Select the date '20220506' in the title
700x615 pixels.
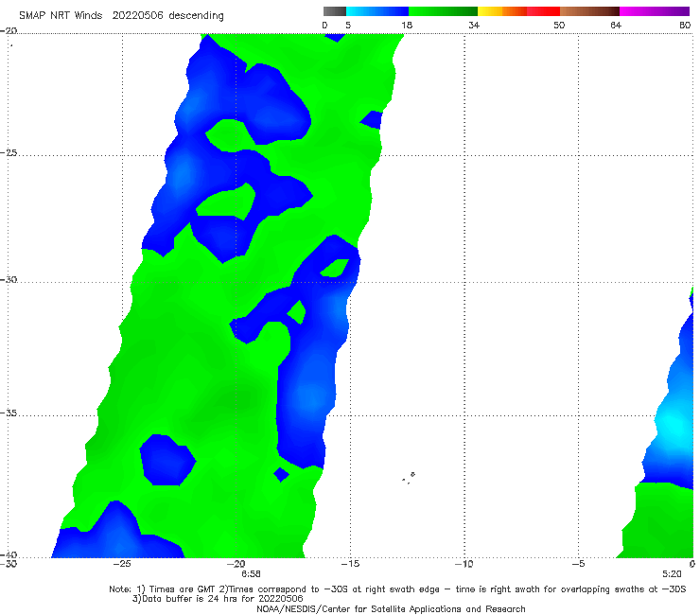[x=137, y=16]
